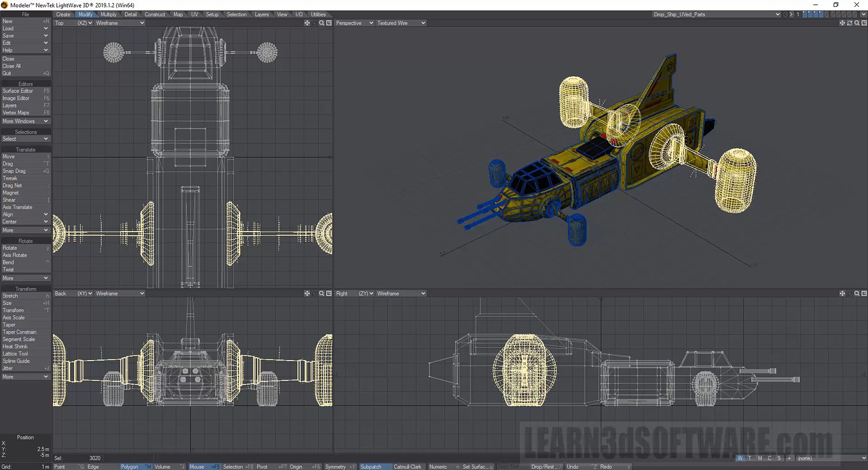Image resolution: width=868 pixels, height=470 pixels.
Task: Open the Drop_Ship_UVed_Parts object dropdown
Action: tap(716, 14)
